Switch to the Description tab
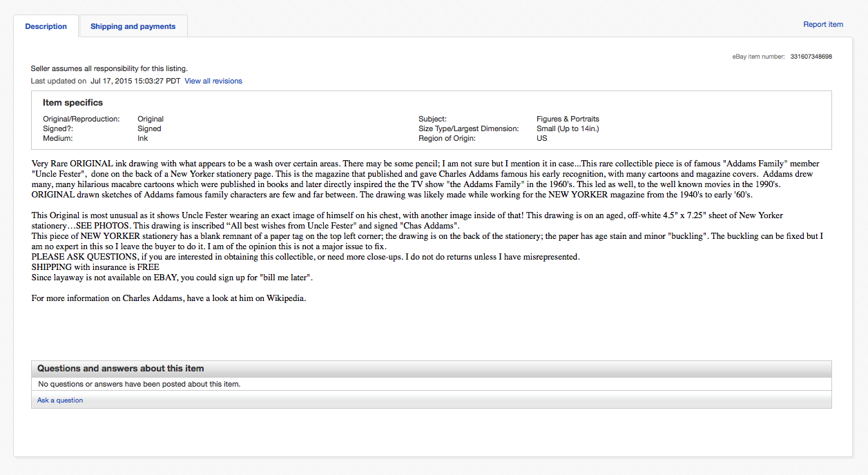This screenshot has height=475, width=868. pyautogui.click(x=46, y=26)
